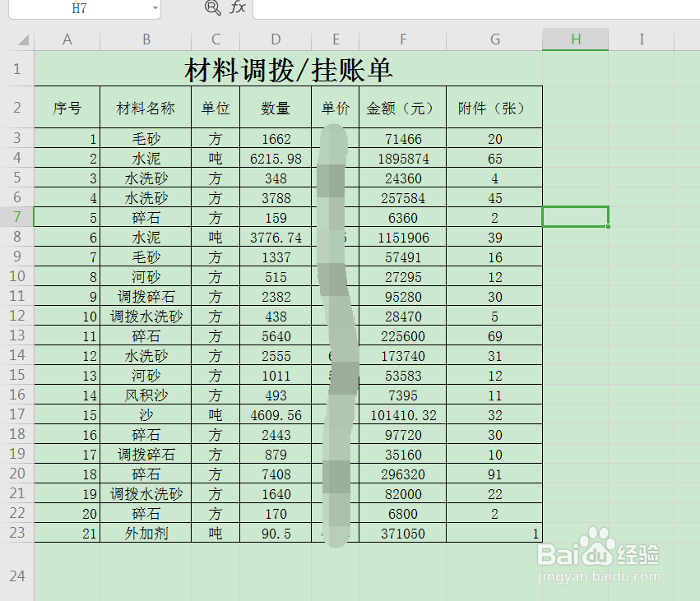Click material cell 调拨碎石 in row 11
This screenshot has height=601, width=700.
[x=146, y=297]
